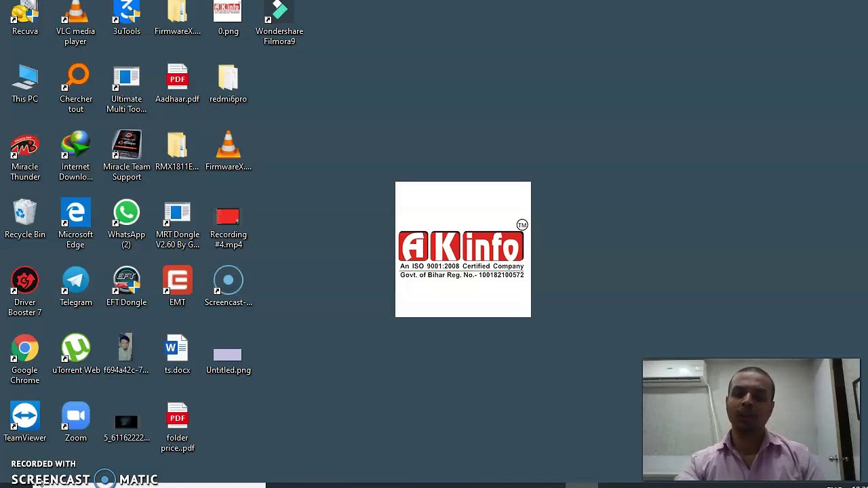This screenshot has width=868, height=488.
Task: Launch Miracle Thunder
Action: click(25, 157)
